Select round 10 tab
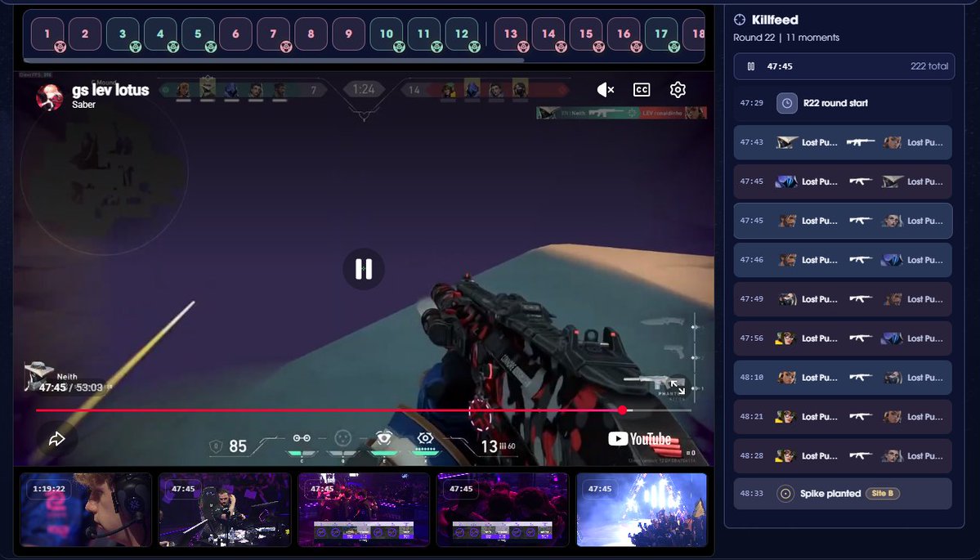 click(387, 34)
